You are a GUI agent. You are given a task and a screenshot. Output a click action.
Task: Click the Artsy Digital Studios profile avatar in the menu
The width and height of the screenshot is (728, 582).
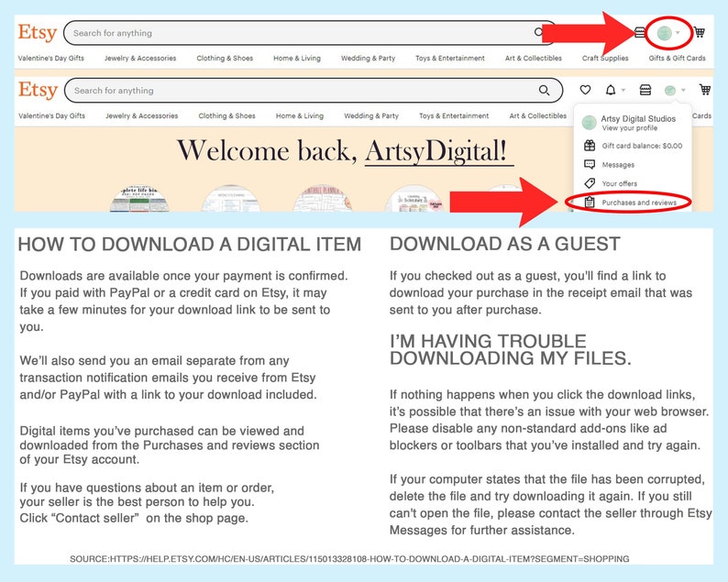590,123
